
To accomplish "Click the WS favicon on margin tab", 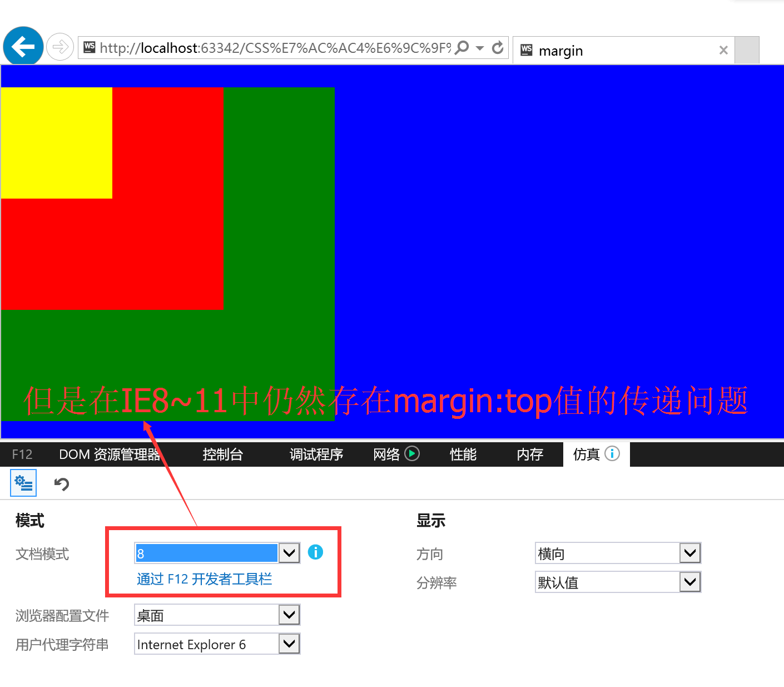I will point(527,50).
